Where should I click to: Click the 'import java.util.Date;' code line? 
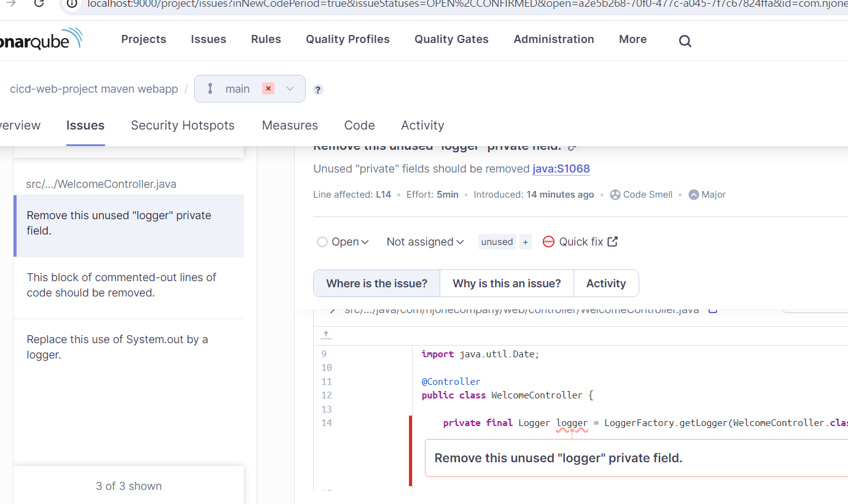(x=480, y=354)
